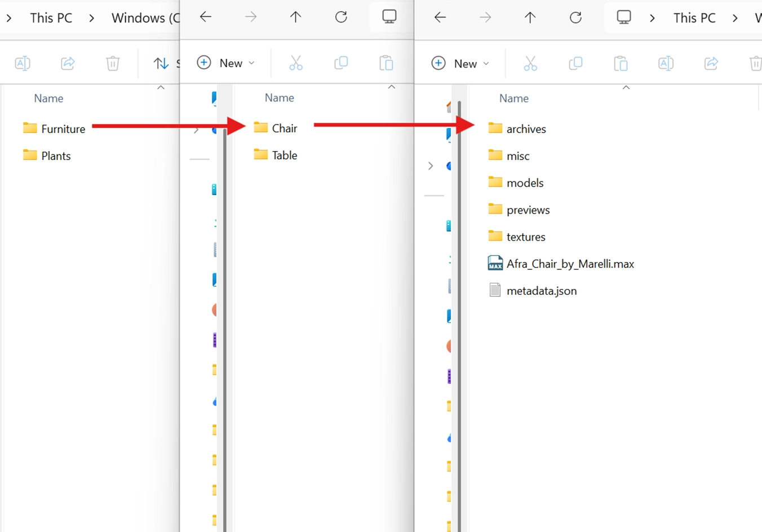Click Rename icon in the Furniture window toolbar
The image size is (762, 532).
23,63
